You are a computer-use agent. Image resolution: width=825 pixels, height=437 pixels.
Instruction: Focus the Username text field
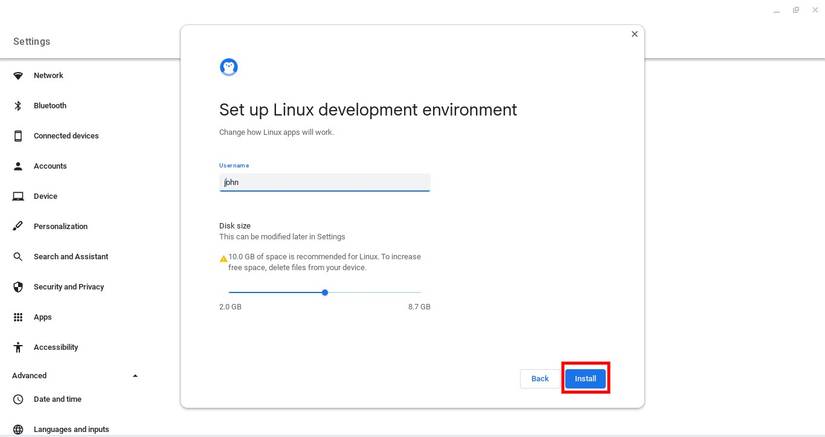(x=324, y=182)
